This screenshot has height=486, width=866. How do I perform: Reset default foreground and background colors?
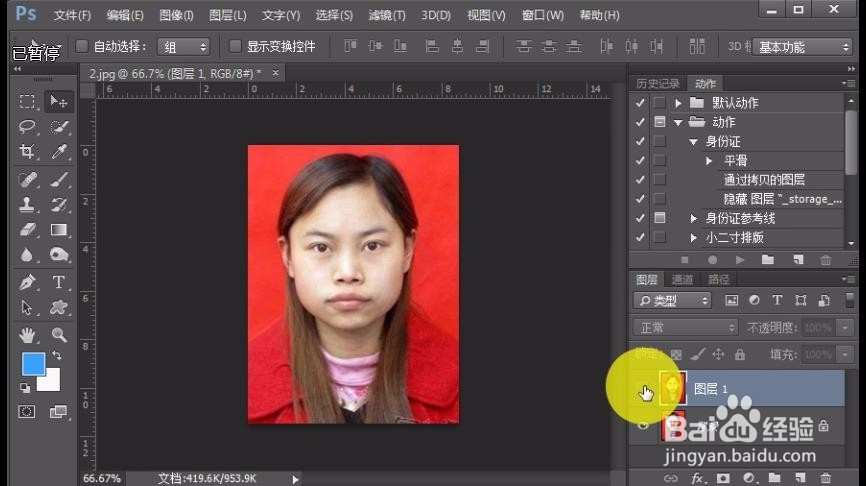(25, 388)
